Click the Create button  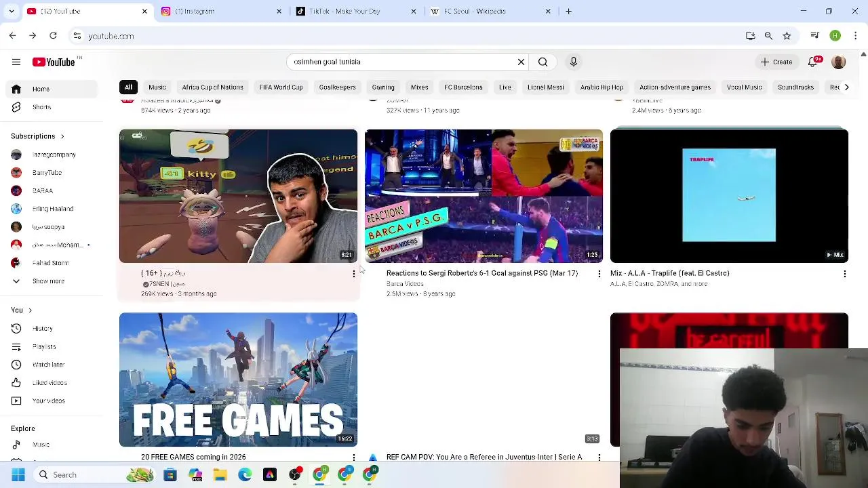click(x=776, y=62)
